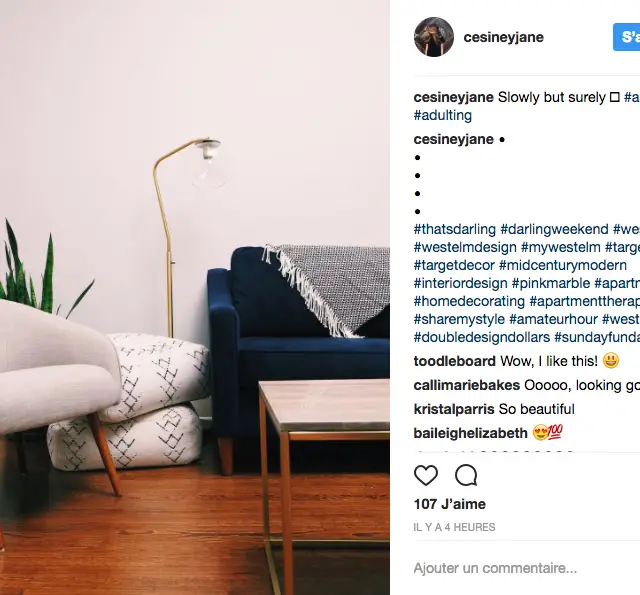
Task: Open the #darlingweekend hashtag
Action: click(x=554, y=229)
